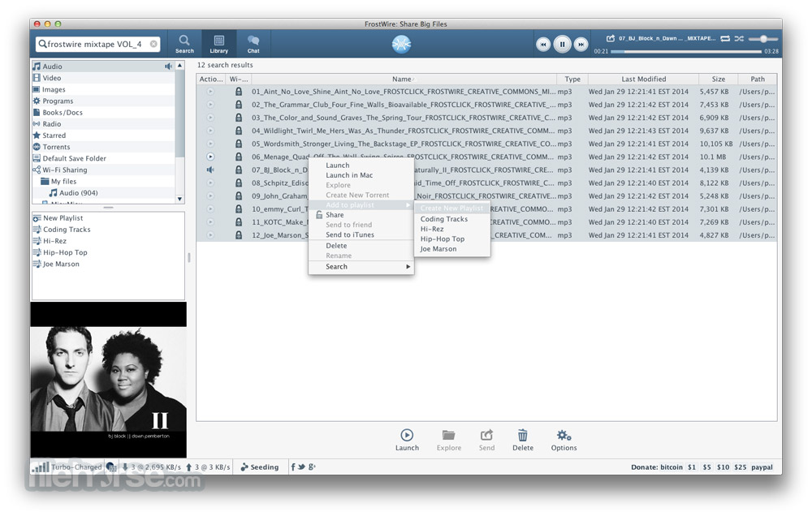Toggle shuffle playback mode
812x516 pixels.
(x=739, y=38)
